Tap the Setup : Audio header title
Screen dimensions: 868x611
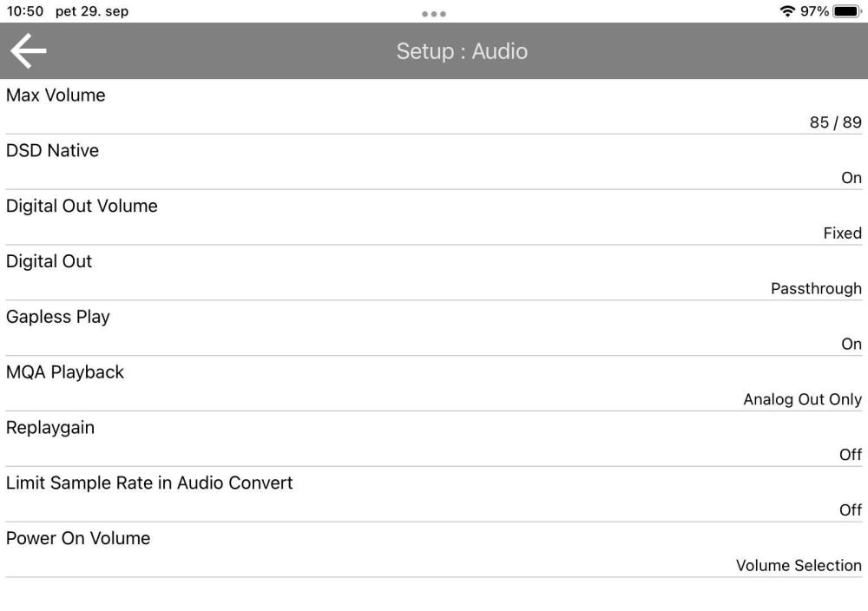[462, 51]
